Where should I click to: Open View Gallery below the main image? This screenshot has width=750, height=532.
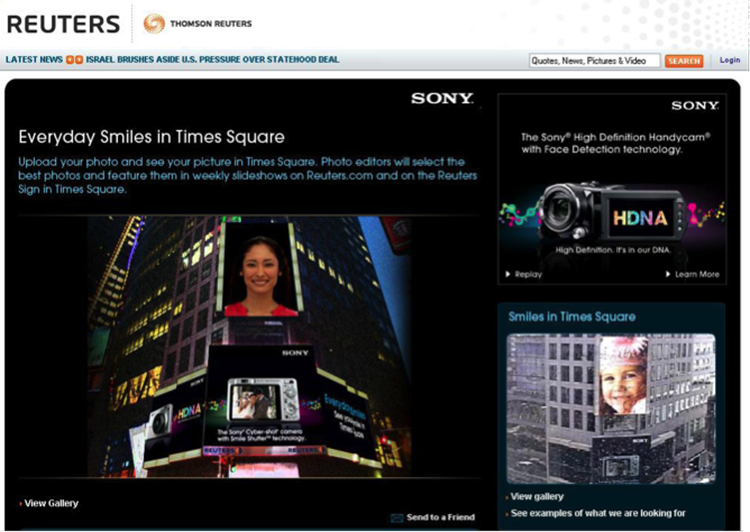click(x=51, y=503)
